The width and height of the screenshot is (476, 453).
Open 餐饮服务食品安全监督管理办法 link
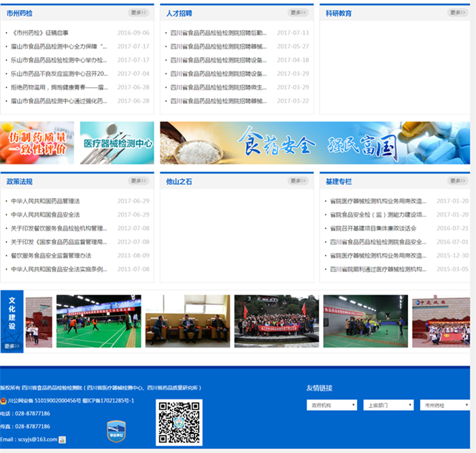tap(51, 256)
